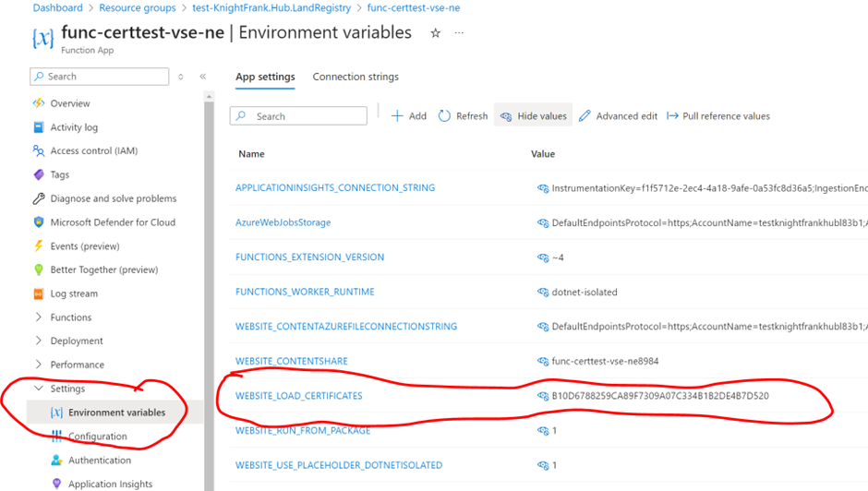
Task: Open WEBSITE_LOAD_CERTIFICATES setting
Action: [x=299, y=396]
